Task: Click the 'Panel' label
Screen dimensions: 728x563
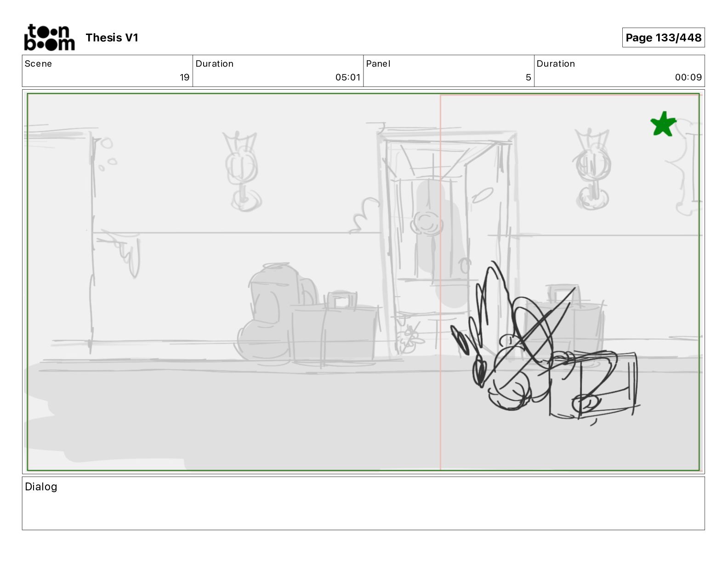Action: click(378, 64)
